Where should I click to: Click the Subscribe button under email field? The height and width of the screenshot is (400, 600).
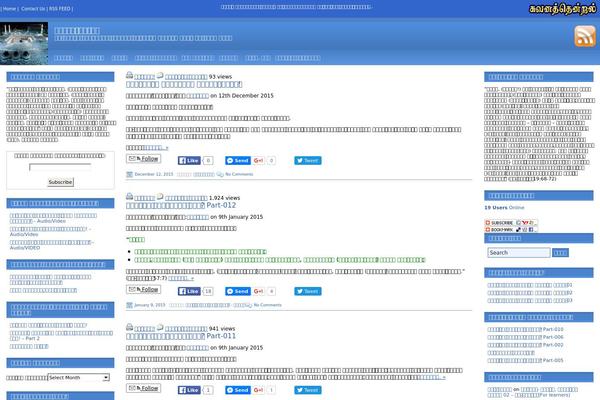(x=60, y=182)
